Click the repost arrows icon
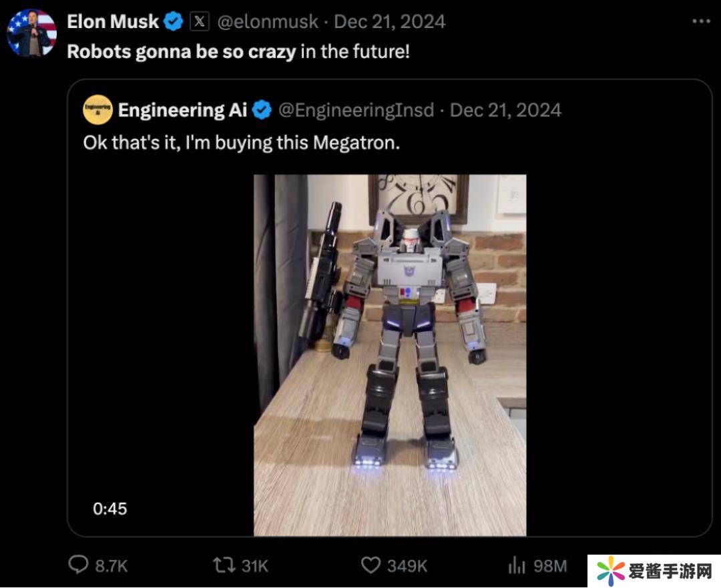 coord(222,566)
